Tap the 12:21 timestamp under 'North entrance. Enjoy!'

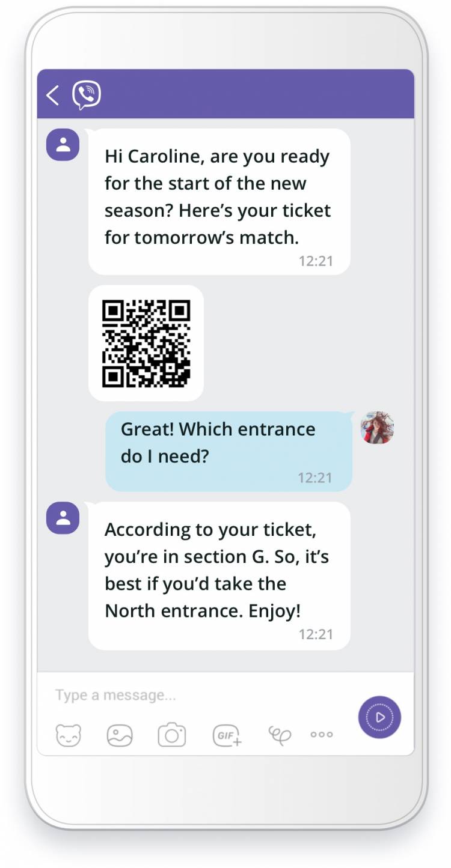point(316,634)
